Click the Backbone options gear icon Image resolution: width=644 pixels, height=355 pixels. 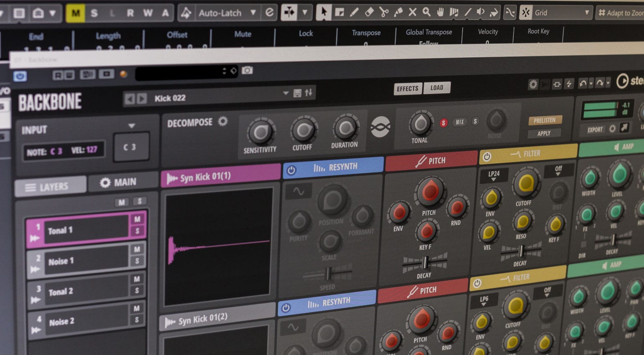[x=533, y=84]
